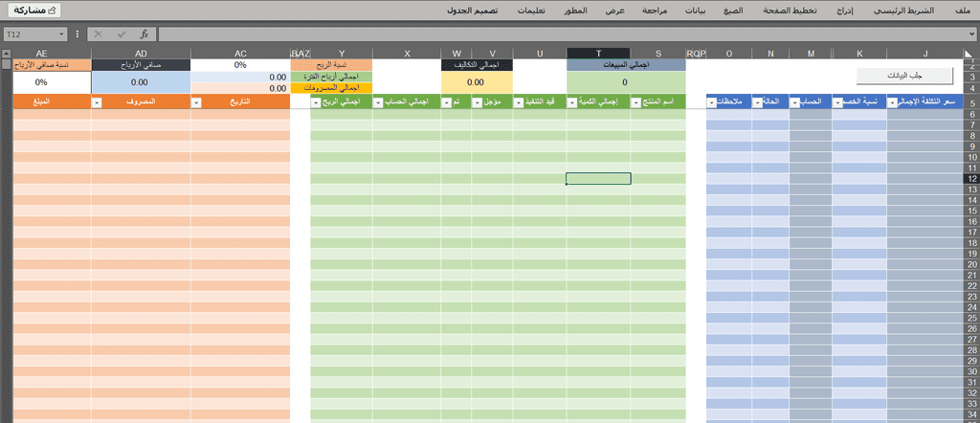Click the مشاركة (Share) button
Viewport: 980px width, 423px height.
pyautogui.click(x=34, y=11)
